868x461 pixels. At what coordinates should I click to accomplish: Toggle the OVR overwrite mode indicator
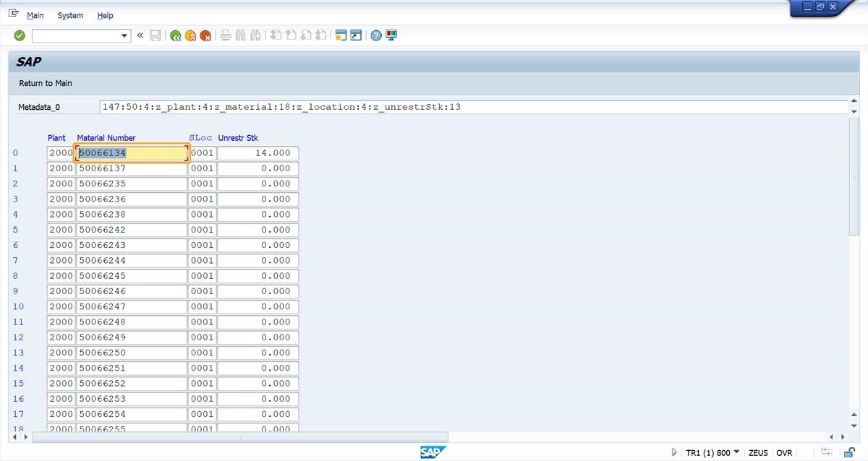point(784,453)
